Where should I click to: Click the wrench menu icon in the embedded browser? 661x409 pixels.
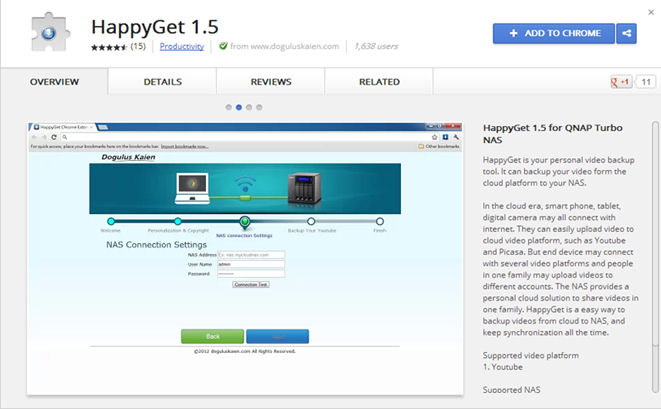[x=456, y=137]
